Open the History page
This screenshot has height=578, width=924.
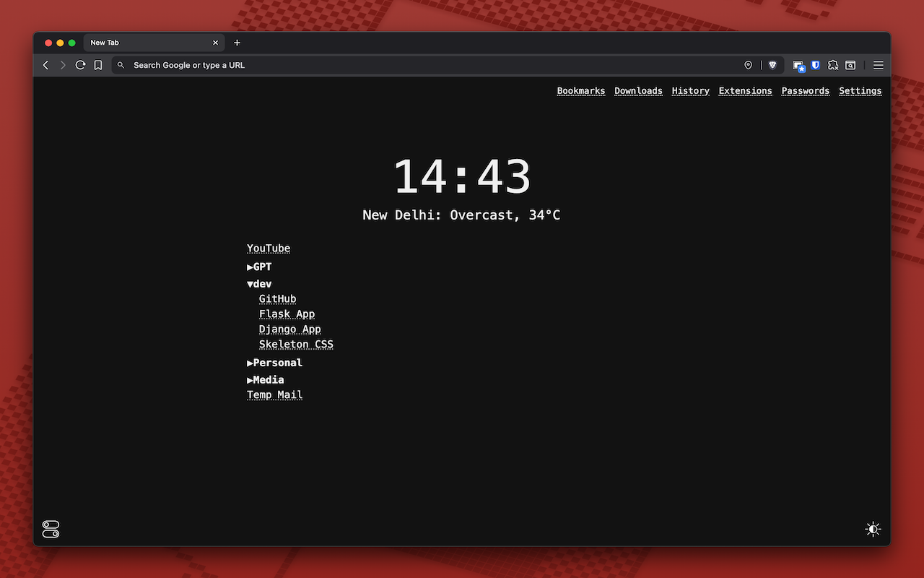pyautogui.click(x=690, y=90)
